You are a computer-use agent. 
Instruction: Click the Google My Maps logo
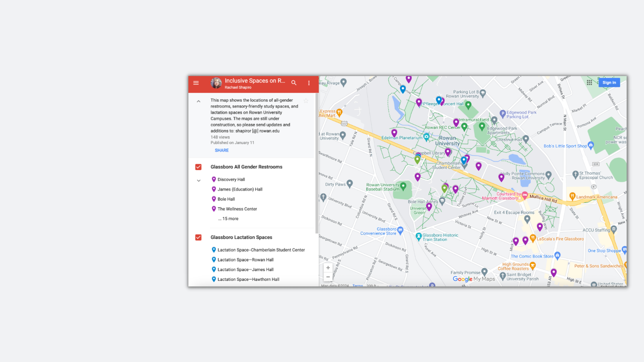(474, 279)
